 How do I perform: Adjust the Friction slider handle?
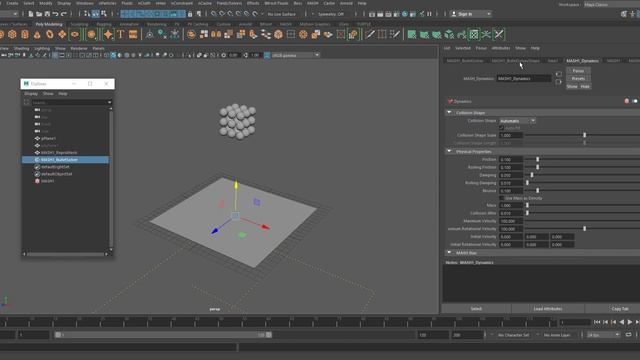[538, 159]
